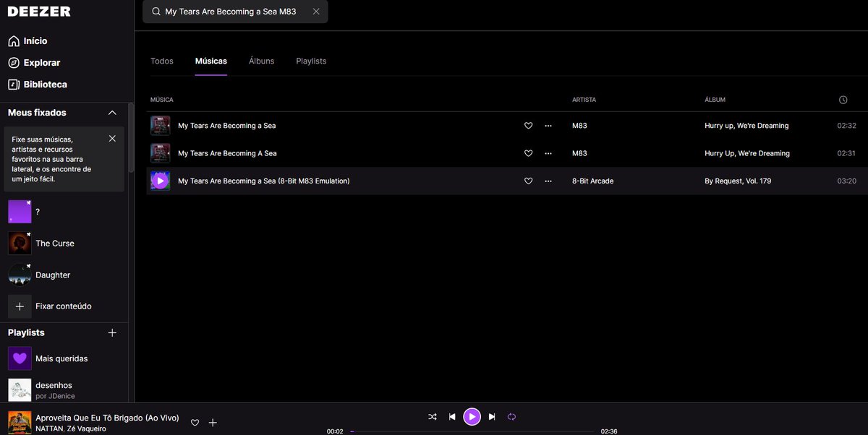868x435 pixels.
Task: Favorite the now-playing track Aproveita Que Eu Tô Brigado
Action: pos(195,423)
